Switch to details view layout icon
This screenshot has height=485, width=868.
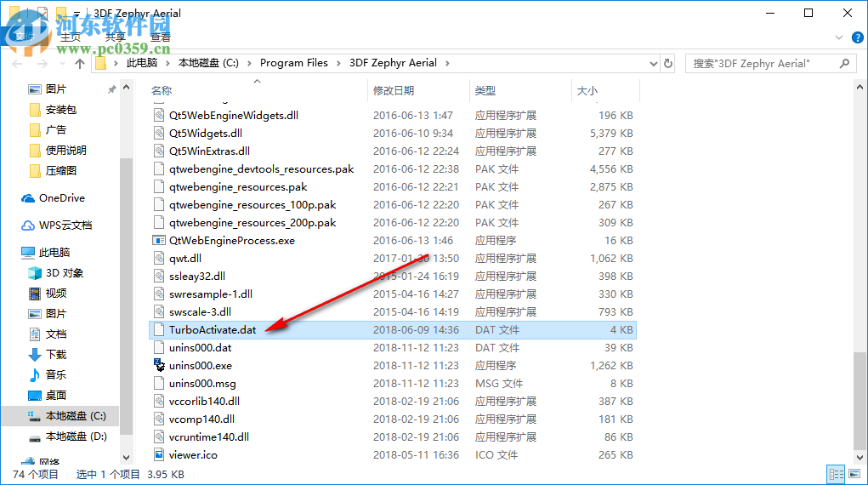pyautogui.click(x=836, y=474)
